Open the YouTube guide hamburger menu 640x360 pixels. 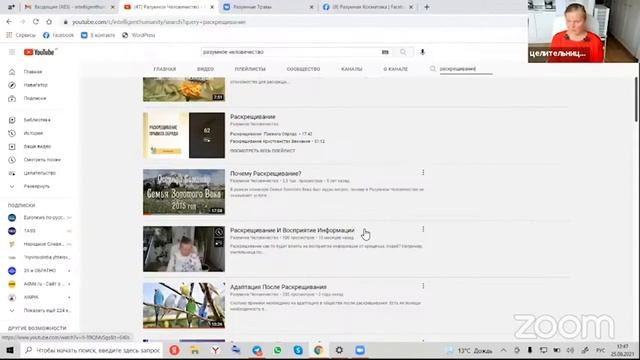tap(12, 52)
